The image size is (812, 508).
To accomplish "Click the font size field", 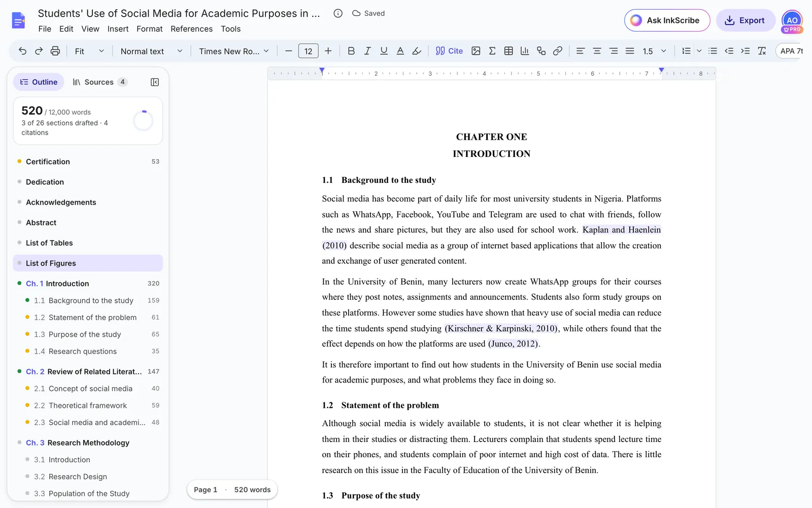I will pyautogui.click(x=309, y=51).
